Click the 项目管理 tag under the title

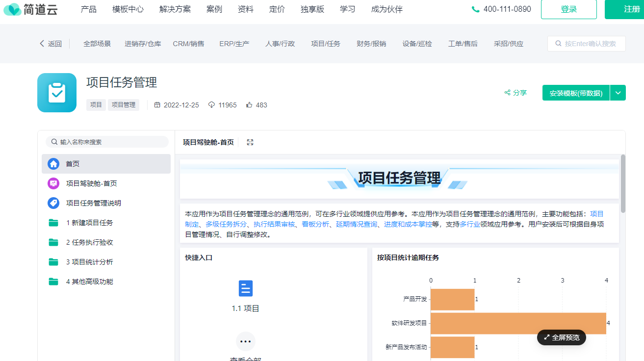124,105
